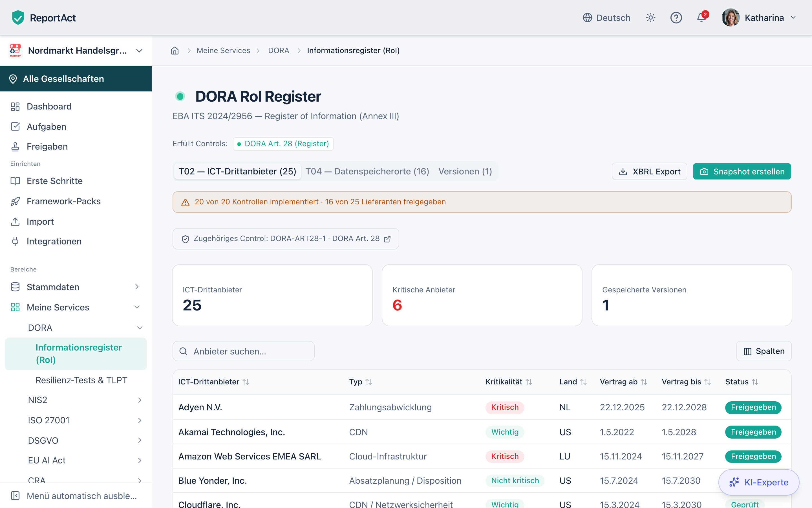
Task: Sort by the ICT-Drittanbieter column arrows
Action: click(246, 382)
